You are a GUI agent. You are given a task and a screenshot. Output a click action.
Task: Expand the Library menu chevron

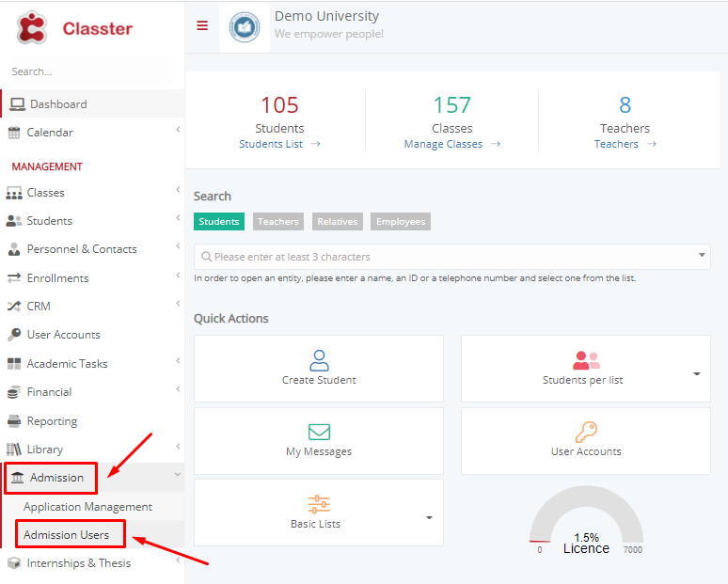click(x=178, y=446)
